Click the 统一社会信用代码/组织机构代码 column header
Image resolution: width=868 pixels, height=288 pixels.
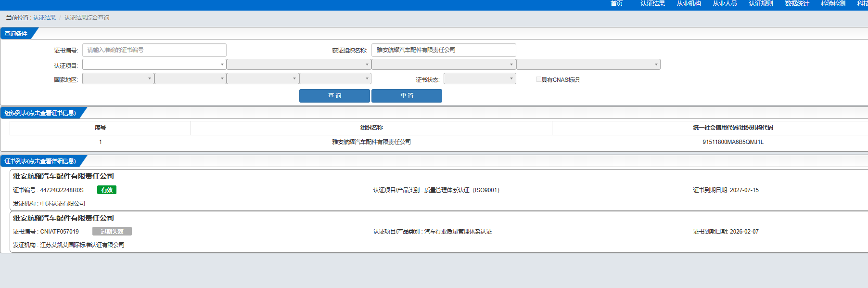(733, 128)
